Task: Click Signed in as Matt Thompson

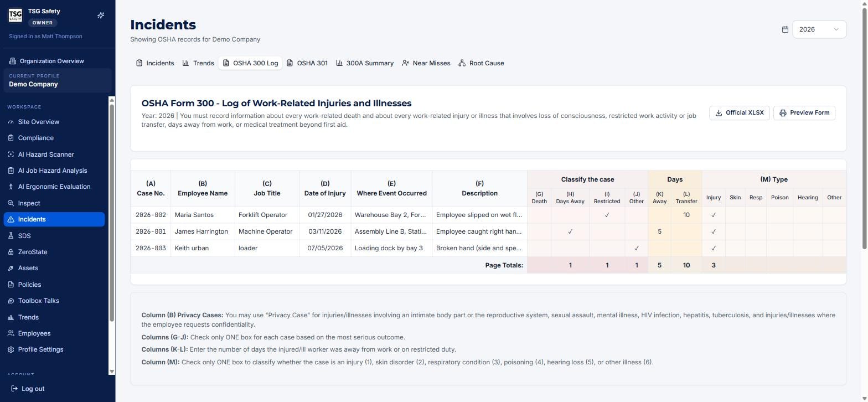Action: click(45, 37)
